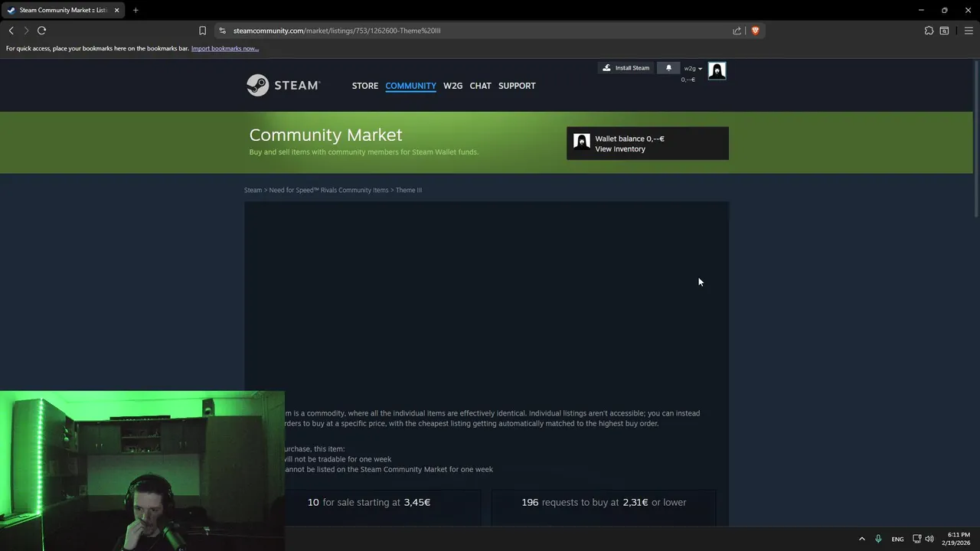Click the Steam logo in the header
This screenshot has width=980, height=551.
click(283, 85)
